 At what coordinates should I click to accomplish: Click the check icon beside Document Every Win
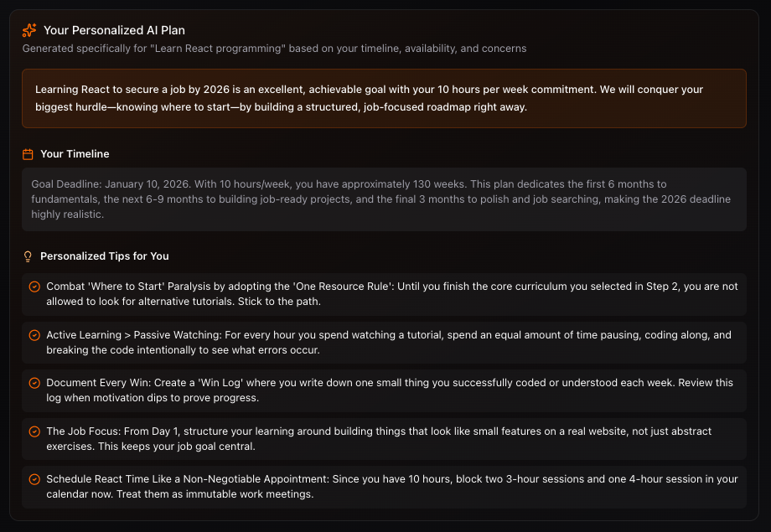[x=34, y=383]
